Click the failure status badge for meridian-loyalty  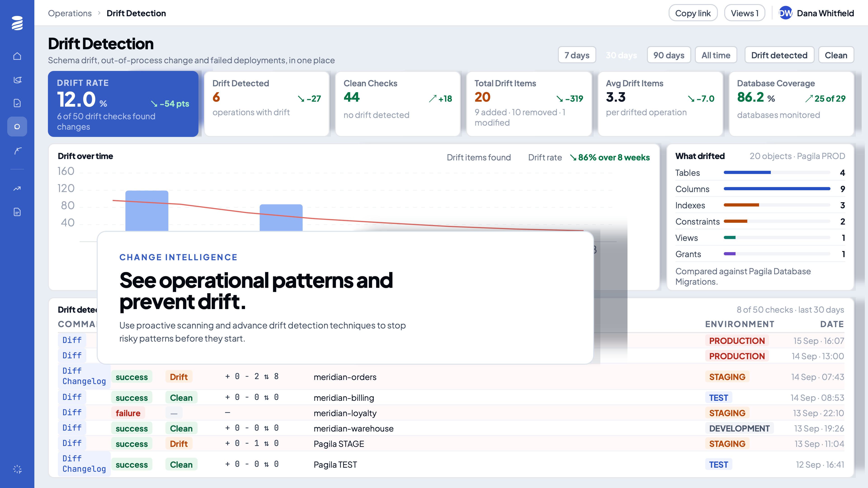click(x=128, y=413)
